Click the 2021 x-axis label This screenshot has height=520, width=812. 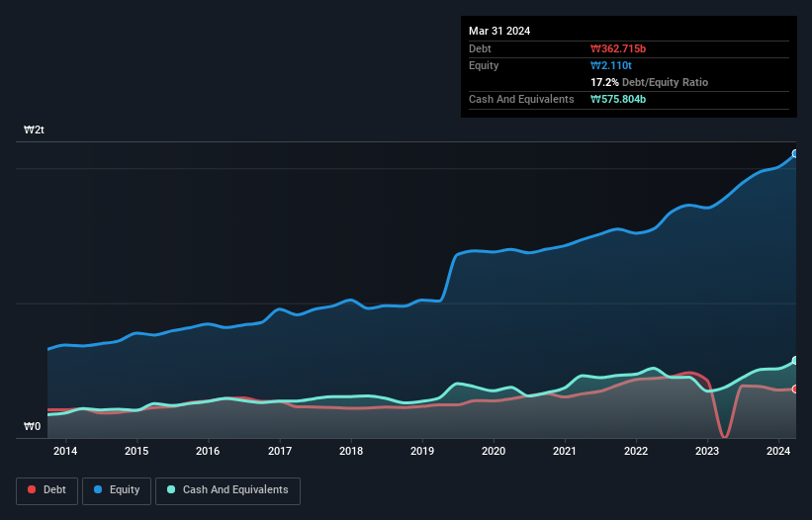click(x=565, y=451)
